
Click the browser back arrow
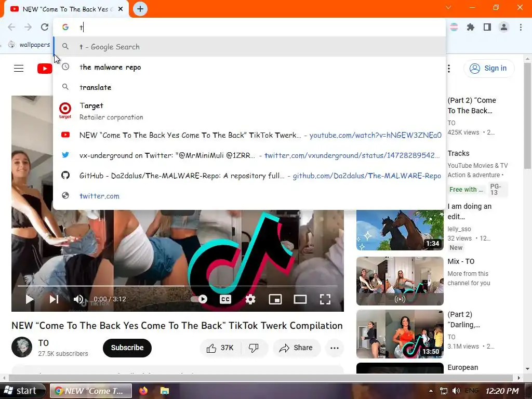11,27
